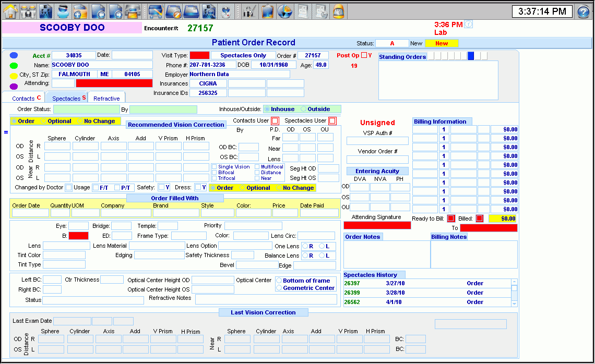Open the blue help question mark icon
This screenshot has height=364, width=595.
(x=583, y=11)
